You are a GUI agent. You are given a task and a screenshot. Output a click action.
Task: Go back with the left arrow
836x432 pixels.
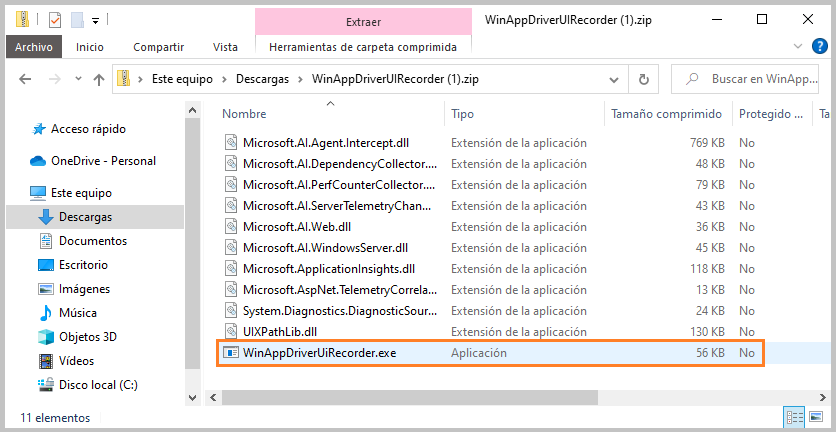(x=25, y=79)
